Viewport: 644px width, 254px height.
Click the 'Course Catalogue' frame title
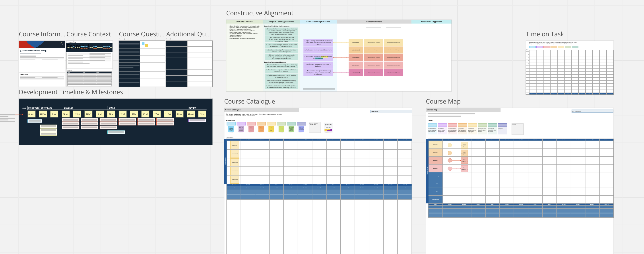[250, 101]
